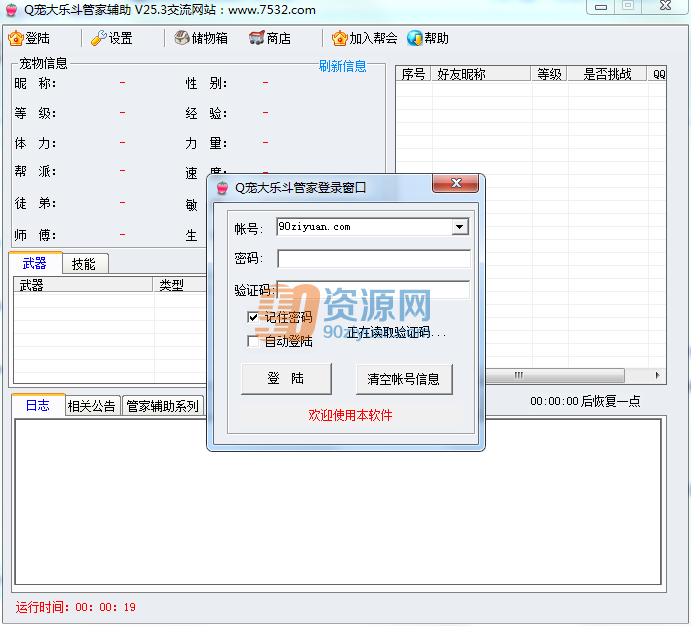
Task: Sort by 是否挑战 column header
Action: coord(607,74)
